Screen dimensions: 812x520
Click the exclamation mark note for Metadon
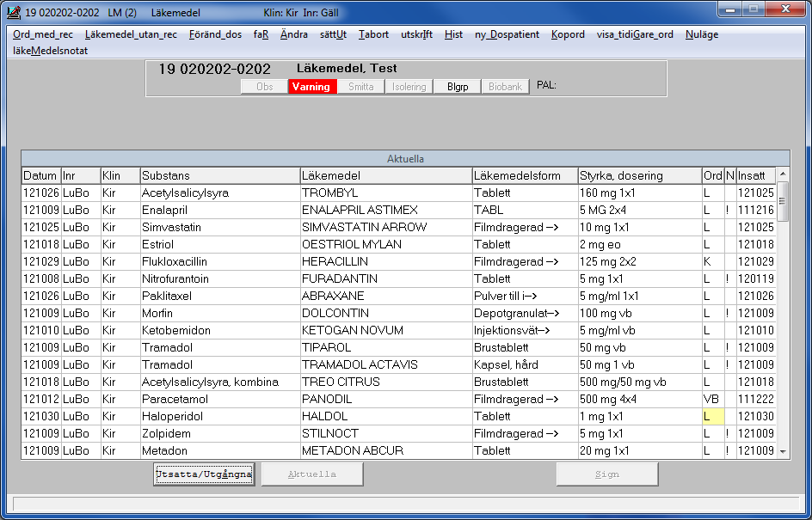pyautogui.click(x=730, y=450)
